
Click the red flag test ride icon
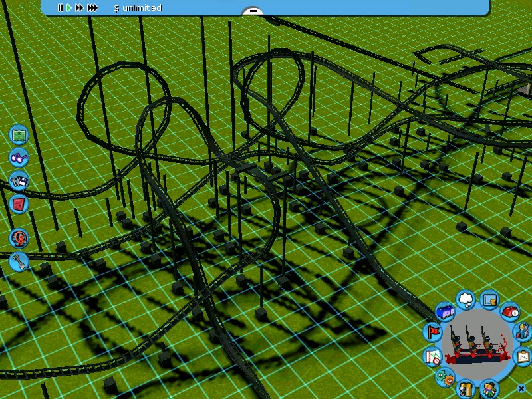[433, 331]
